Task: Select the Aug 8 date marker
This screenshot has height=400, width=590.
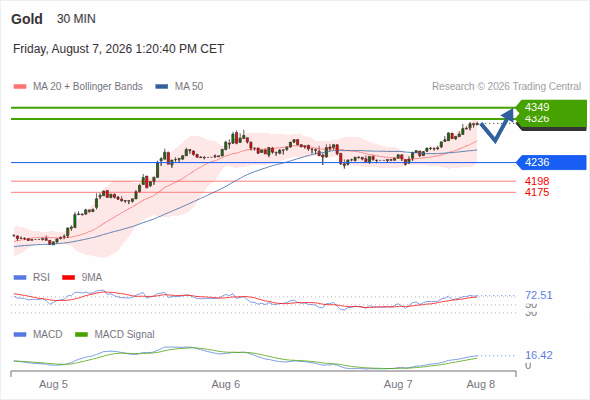Action: [481, 385]
